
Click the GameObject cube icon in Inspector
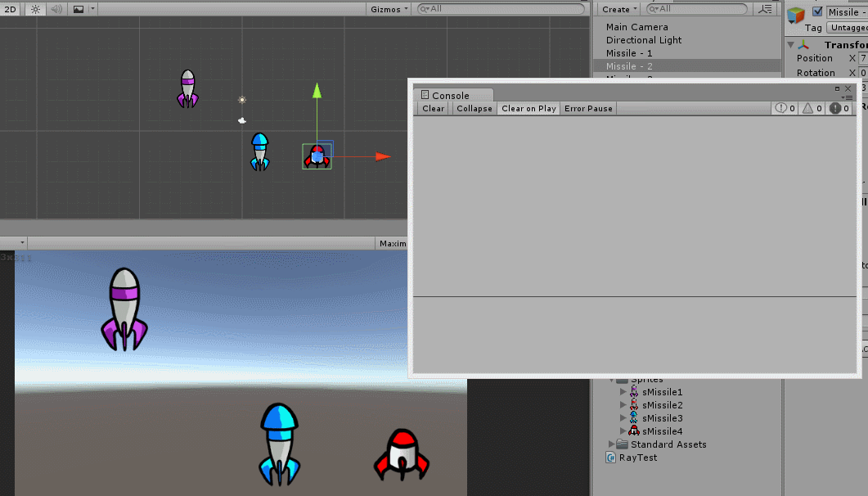tap(794, 14)
